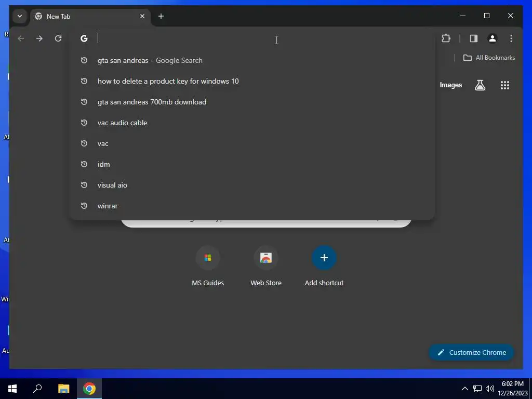The height and width of the screenshot is (399, 532).
Task: Select the 'idm' history suggestion
Action: [x=252, y=164]
